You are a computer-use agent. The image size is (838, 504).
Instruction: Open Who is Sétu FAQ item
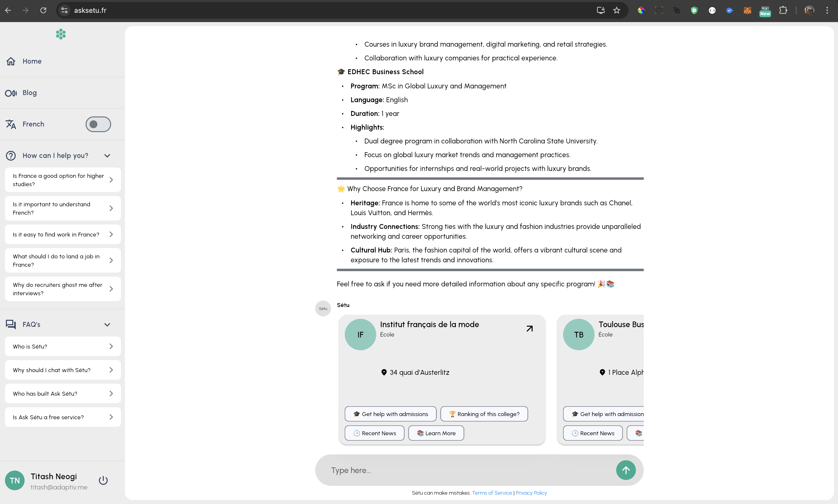pos(62,346)
